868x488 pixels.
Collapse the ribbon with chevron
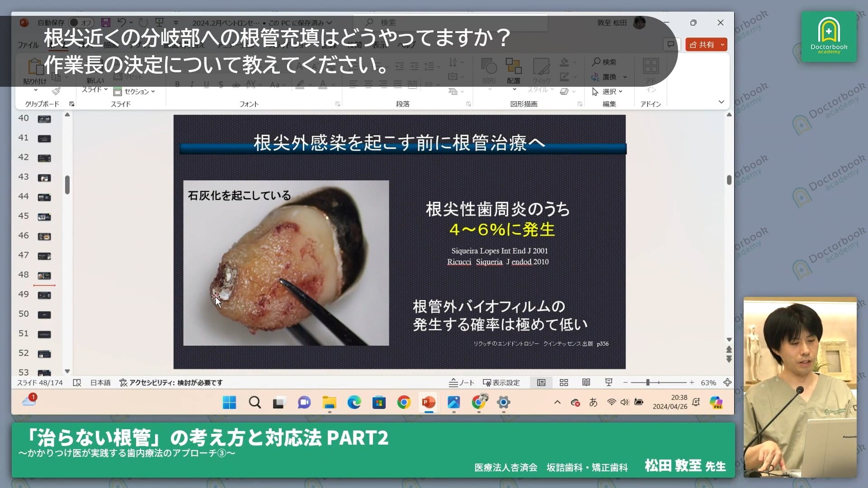tap(721, 102)
